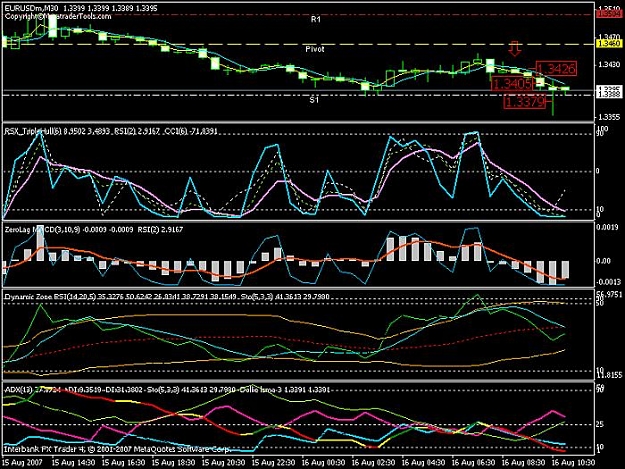Click the red 1.3504 price axis tag
Image resolution: width=625 pixels, height=469 pixels.
(610, 14)
